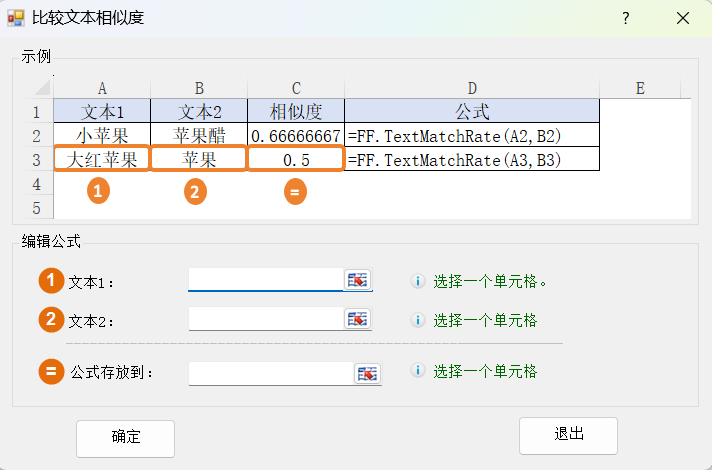This screenshot has width=712, height=470.
Task: Click the info icon beside the 公式存放到 hint
Action: pyautogui.click(x=419, y=371)
